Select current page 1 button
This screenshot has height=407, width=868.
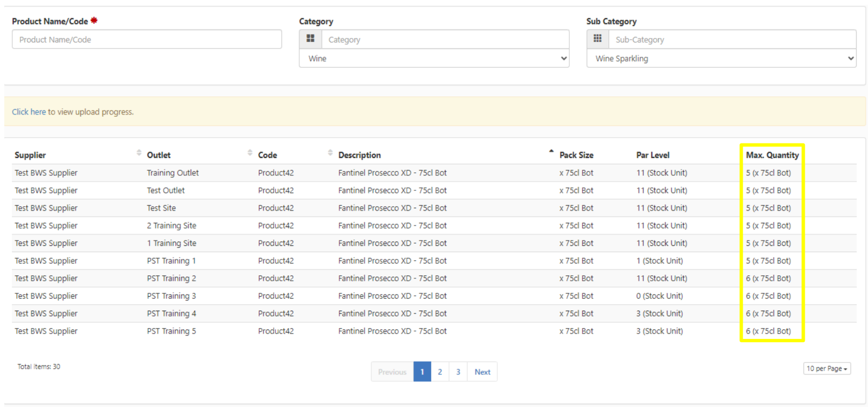[422, 372]
